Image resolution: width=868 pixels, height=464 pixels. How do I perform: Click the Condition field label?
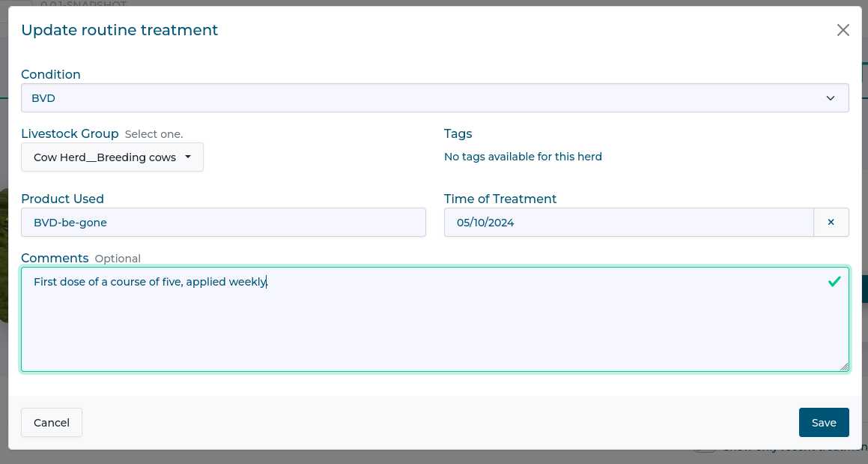click(51, 74)
